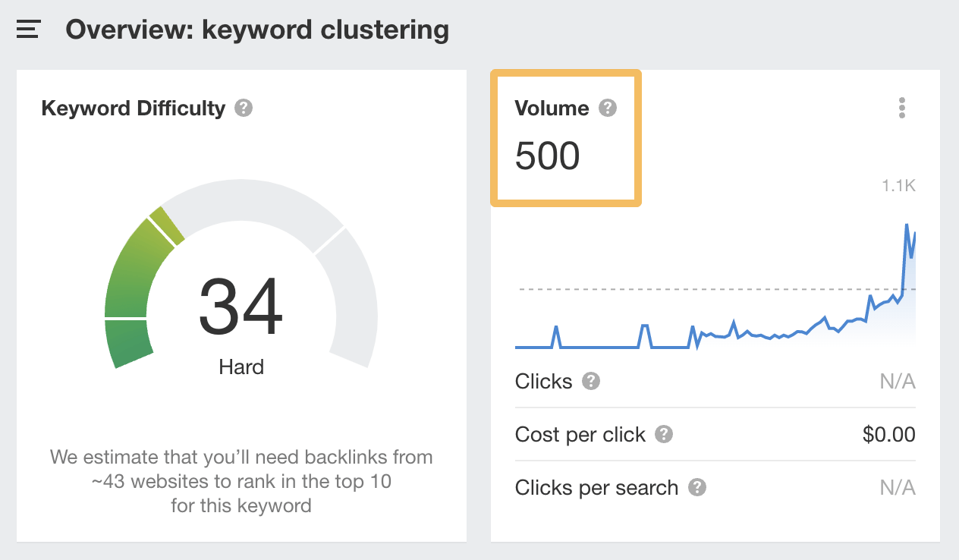This screenshot has width=959, height=560.
Task: Click the 1.1K axis label
Action: click(898, 185)
